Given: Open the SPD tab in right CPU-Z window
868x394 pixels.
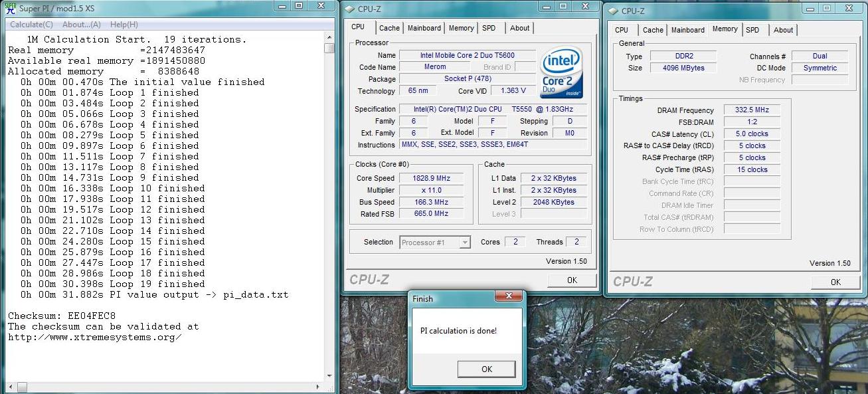Looking at the screenshot, I should pos(752,30).
